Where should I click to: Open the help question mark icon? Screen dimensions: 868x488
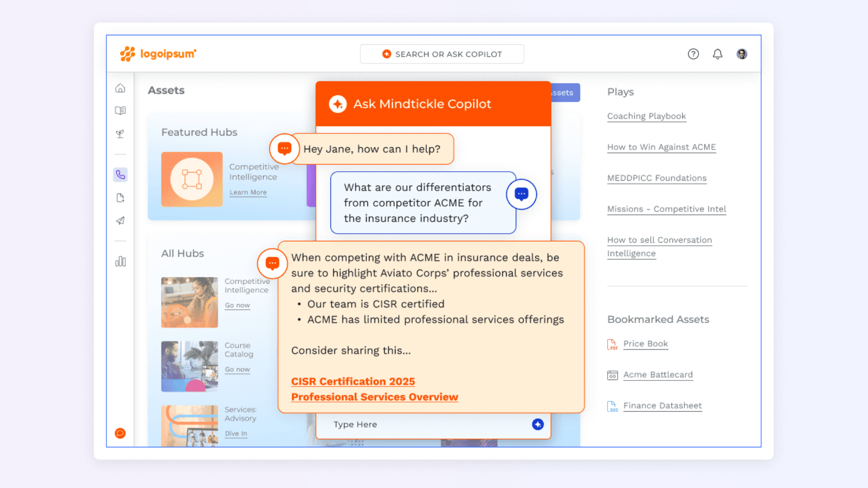point(693,54)
